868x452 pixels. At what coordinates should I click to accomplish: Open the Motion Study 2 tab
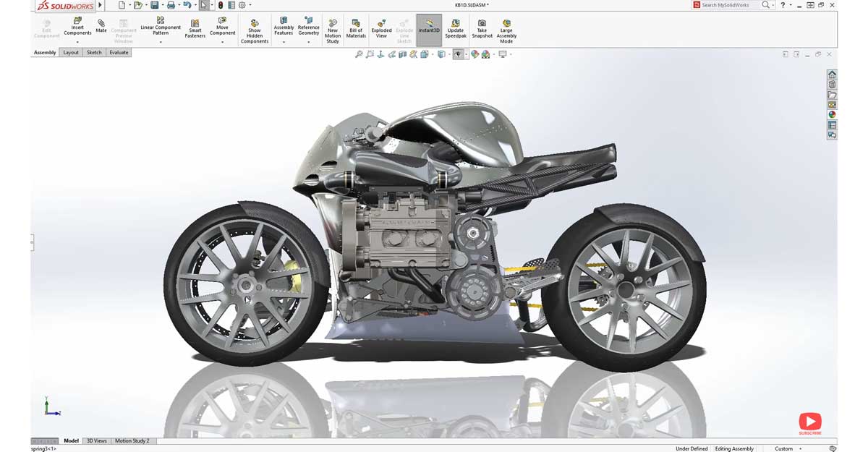point(132,440)
